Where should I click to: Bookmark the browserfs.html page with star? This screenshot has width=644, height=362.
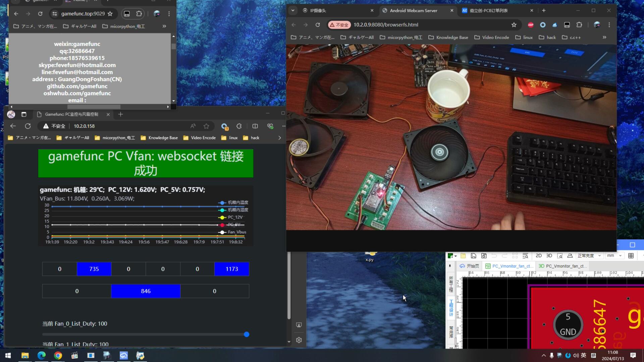click(x=514, y=25)
